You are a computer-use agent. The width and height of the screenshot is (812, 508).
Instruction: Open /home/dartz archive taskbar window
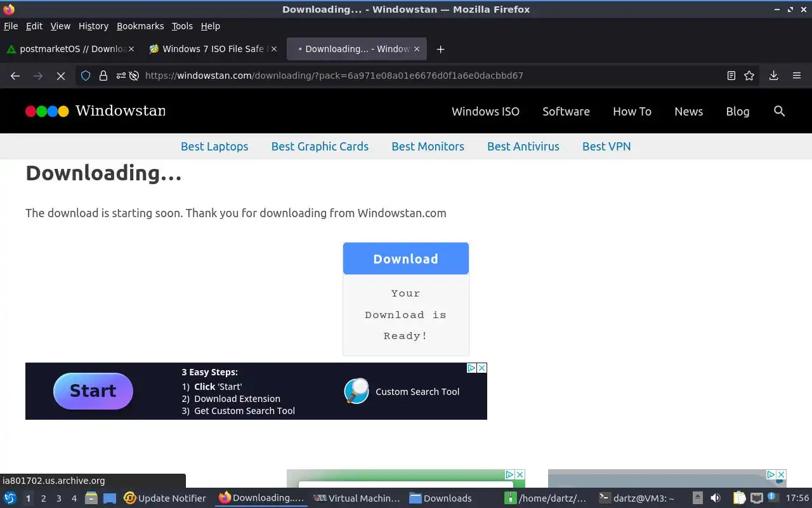tap(546, 498)
